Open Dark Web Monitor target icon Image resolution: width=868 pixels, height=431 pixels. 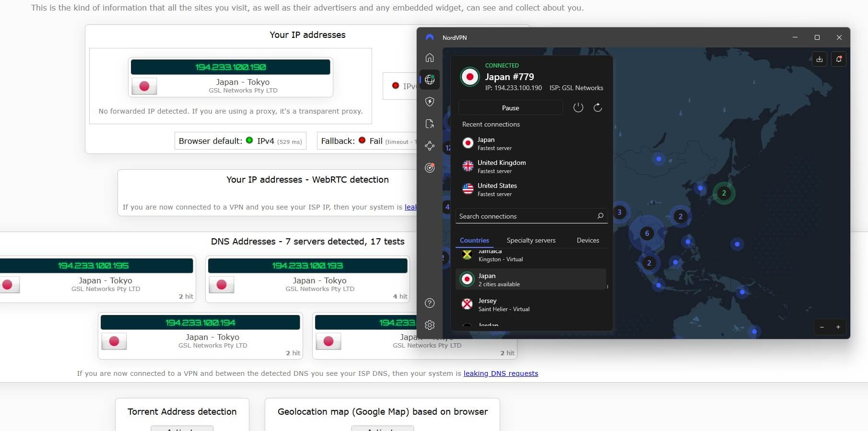[430, 168]
